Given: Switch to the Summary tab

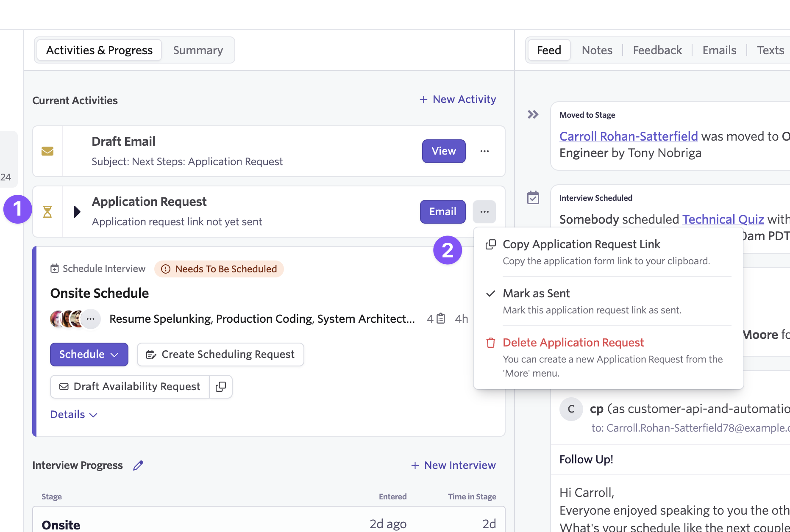Looking at the screenshot, I should (x=198, y=50).
